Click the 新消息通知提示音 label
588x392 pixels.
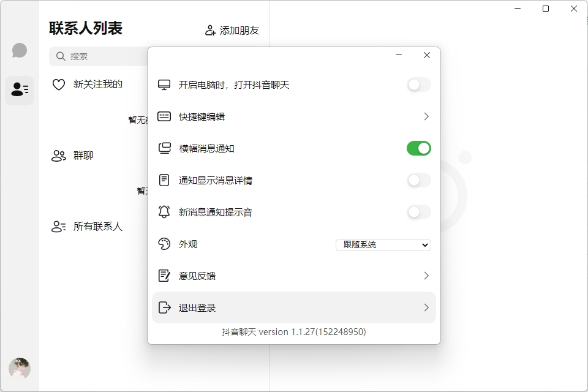click(215, 213)
